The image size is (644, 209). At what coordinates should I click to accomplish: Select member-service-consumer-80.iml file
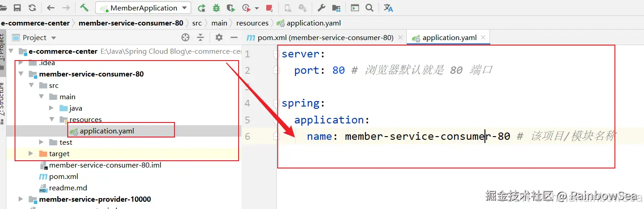click(x=105, y=165)
